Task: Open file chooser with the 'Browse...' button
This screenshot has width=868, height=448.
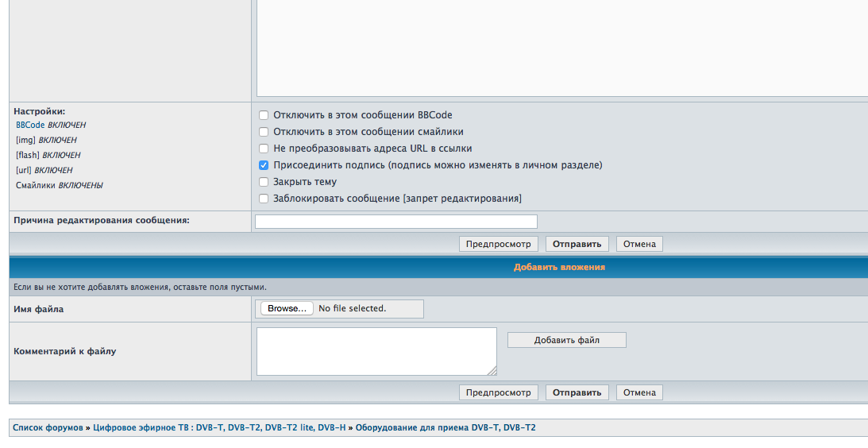Action: pos(286,308)
